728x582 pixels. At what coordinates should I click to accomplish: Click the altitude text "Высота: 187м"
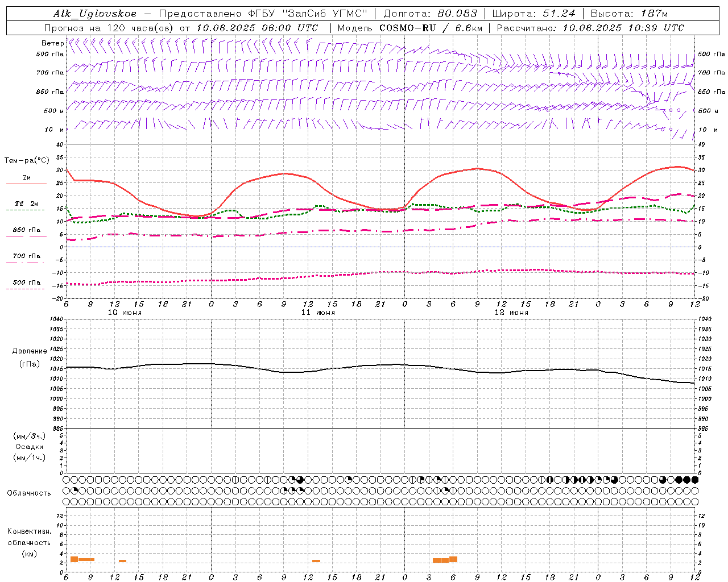pyautogui.click(x=629, y=14)
